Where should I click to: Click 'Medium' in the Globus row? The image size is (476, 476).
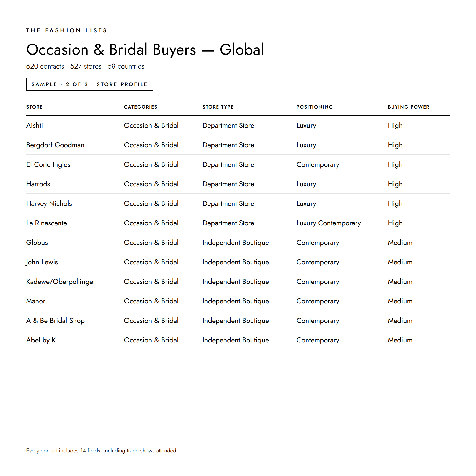click(x=400, y=243)
